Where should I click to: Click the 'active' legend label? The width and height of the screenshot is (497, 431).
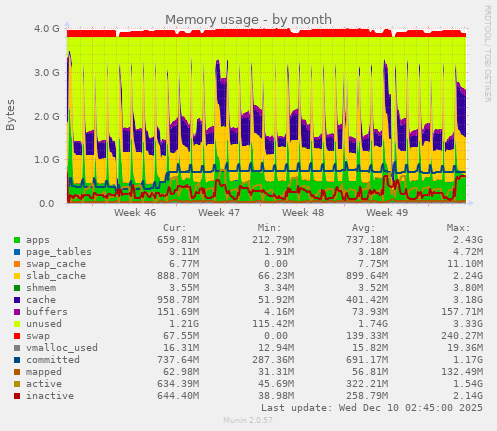tap(44, 384)
